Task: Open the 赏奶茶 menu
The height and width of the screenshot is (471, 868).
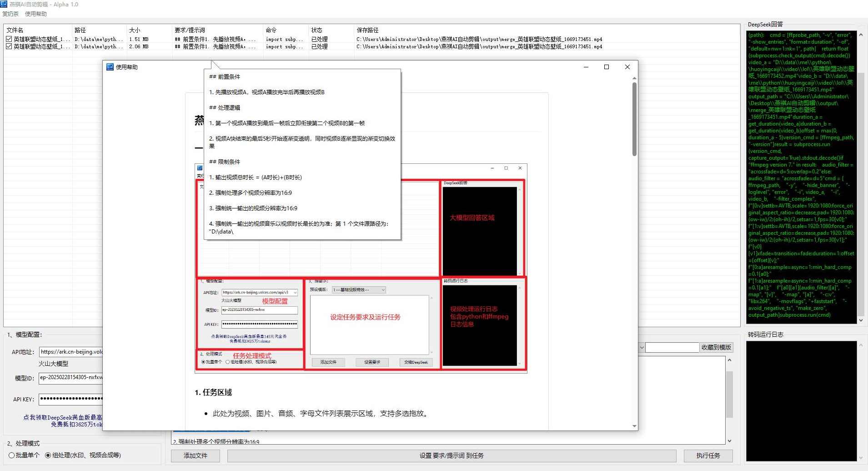Action: point(10,13)
